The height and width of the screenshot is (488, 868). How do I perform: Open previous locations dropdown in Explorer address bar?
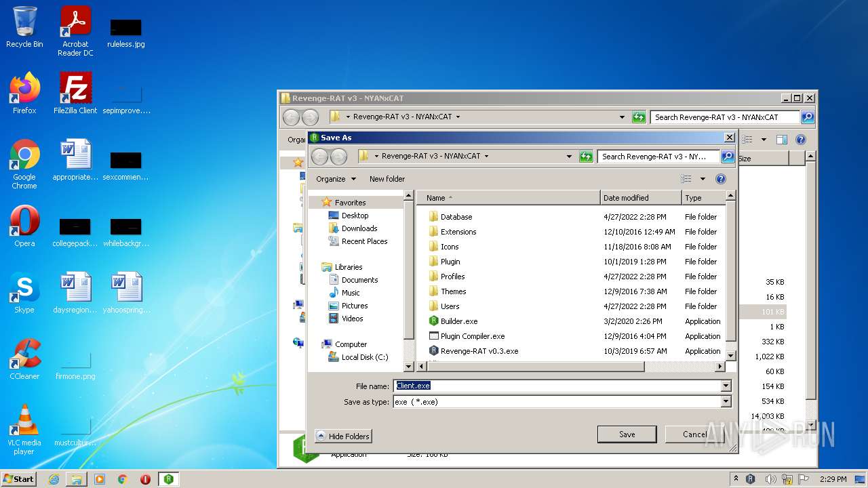(622, 117)
